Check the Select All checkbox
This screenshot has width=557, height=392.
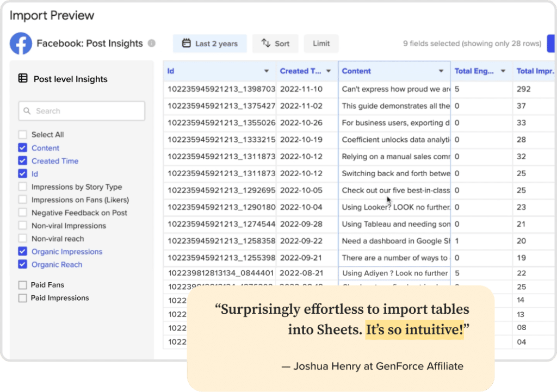point(22,135)
